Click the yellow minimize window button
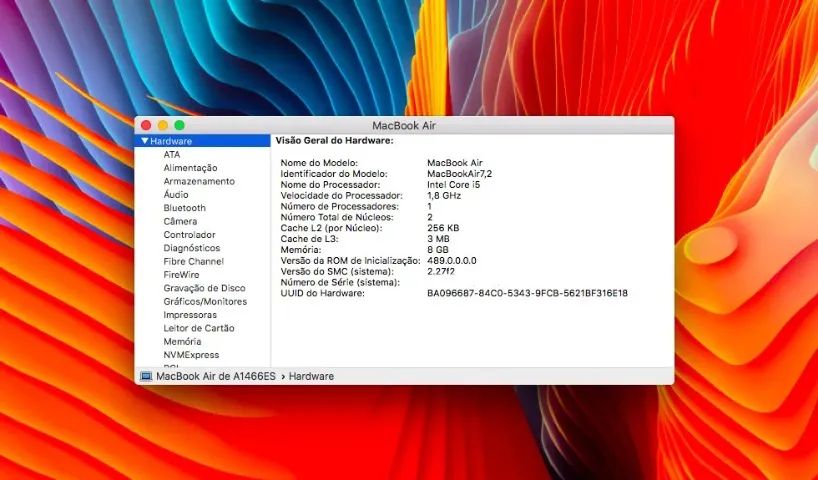The height and width of the screenshot is (480, 818). (163, 125)
